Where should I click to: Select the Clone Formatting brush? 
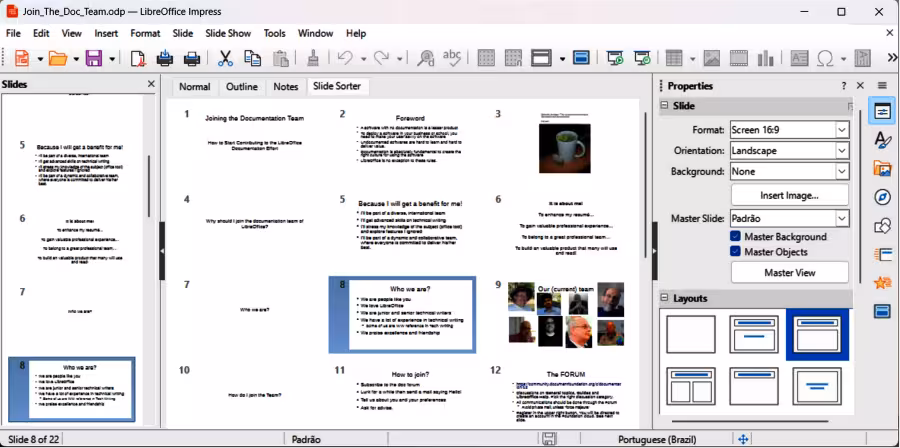click(313, 58)
